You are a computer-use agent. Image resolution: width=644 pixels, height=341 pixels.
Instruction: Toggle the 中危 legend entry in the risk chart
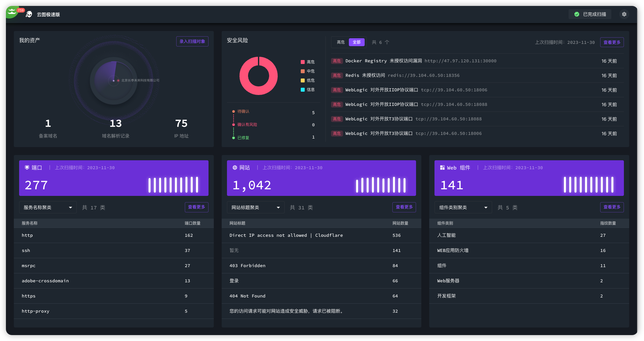308,71
